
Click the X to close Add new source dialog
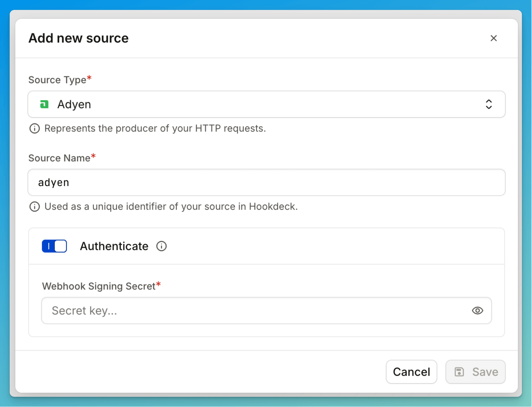point(494,38)
